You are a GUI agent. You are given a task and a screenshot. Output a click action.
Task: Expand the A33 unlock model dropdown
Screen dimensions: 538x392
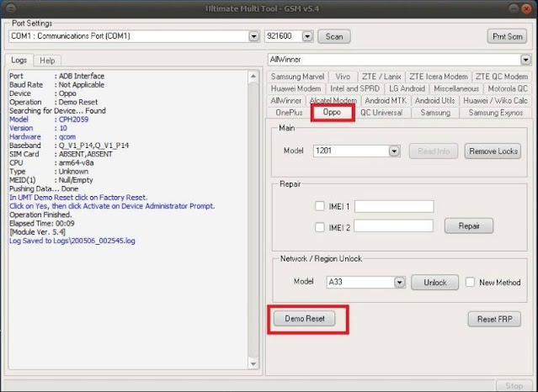pyautogui.click(x=399, y=283)
